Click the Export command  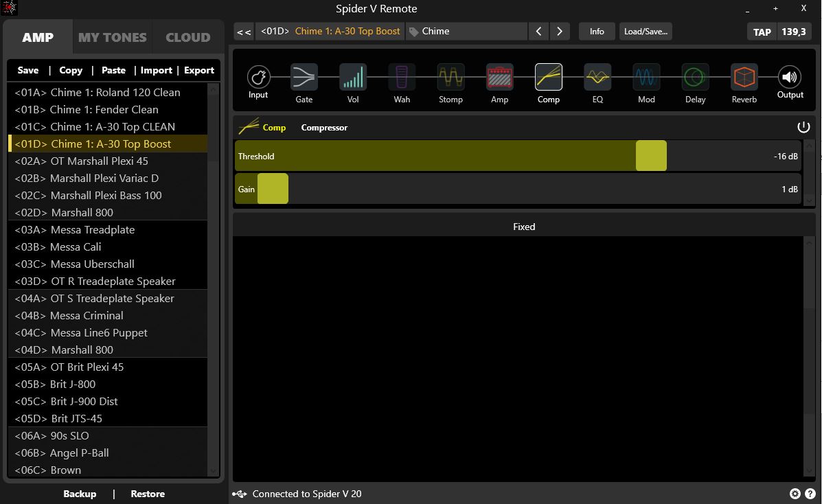coord(199,70)
